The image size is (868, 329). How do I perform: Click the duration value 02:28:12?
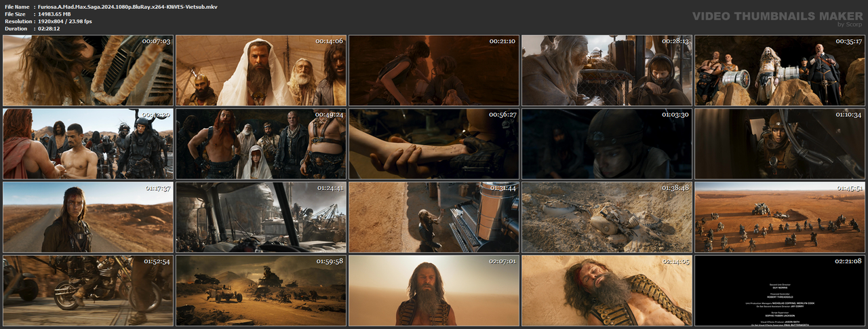[51, 28]
